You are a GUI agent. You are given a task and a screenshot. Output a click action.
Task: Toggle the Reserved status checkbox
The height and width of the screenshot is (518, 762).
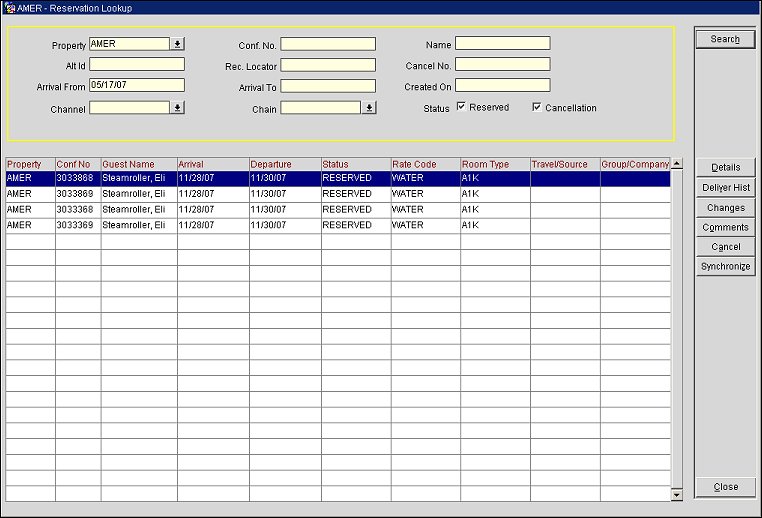(x=461, y=107)
